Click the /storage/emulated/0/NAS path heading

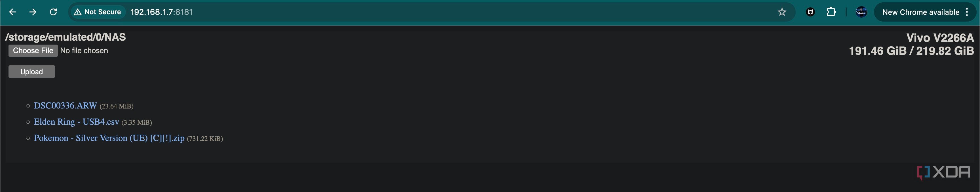[66, 37]
